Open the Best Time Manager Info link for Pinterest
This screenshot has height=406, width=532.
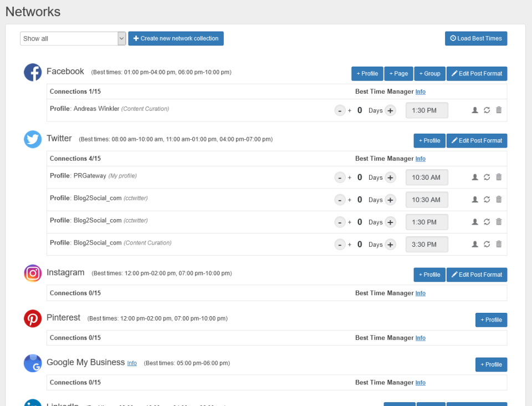click(x=420, y=338)
